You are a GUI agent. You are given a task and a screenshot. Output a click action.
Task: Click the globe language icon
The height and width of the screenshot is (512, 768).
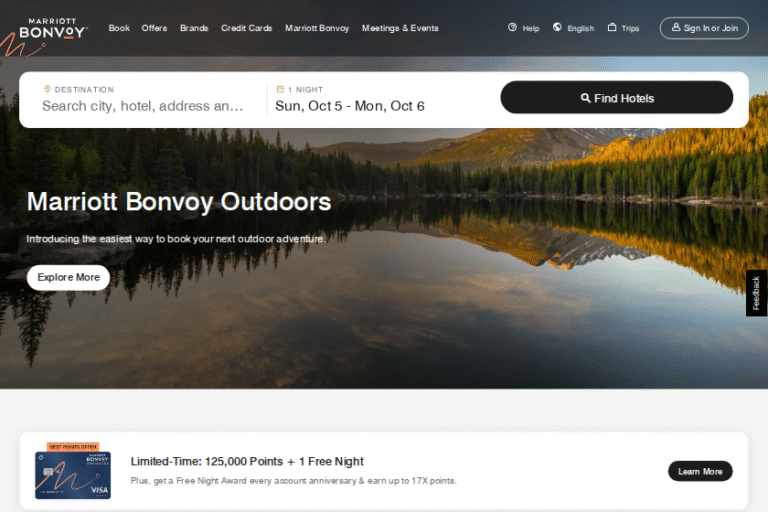click(x=557, y=27)
